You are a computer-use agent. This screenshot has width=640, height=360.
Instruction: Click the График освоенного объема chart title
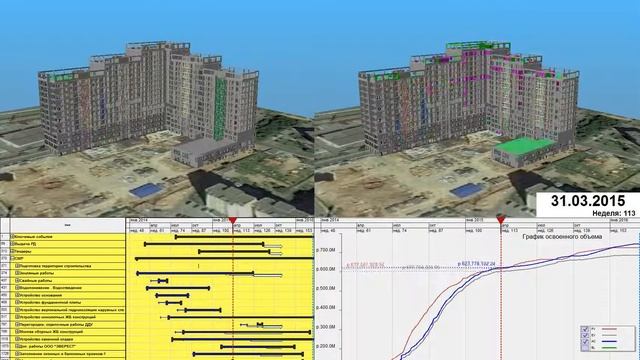pyautogui.click(x=562, y=237)
